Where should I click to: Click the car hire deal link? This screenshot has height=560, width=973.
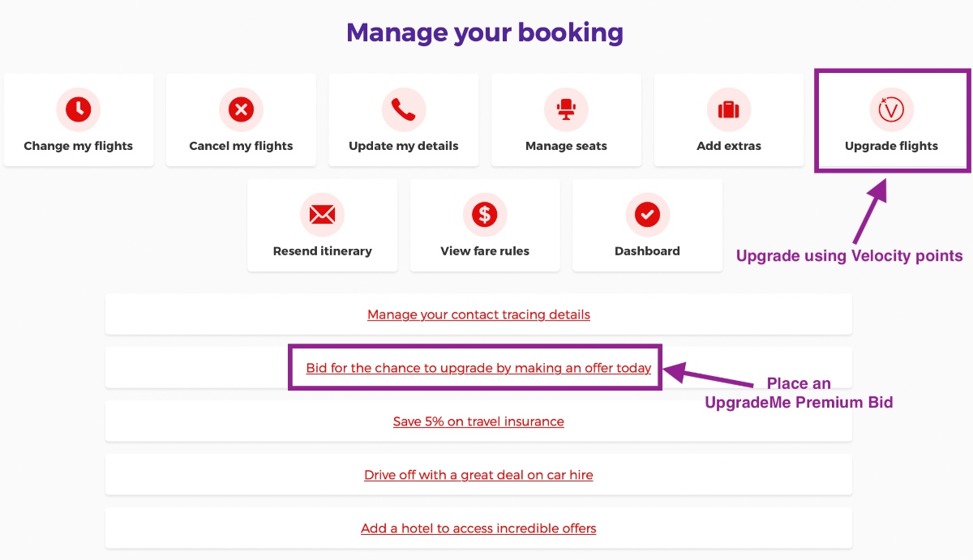[478, 475]
